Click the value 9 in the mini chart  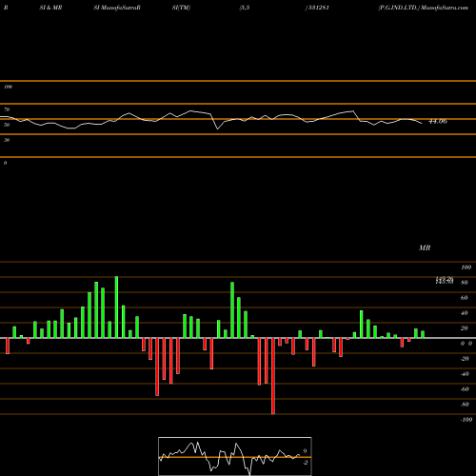click(305, 451)
